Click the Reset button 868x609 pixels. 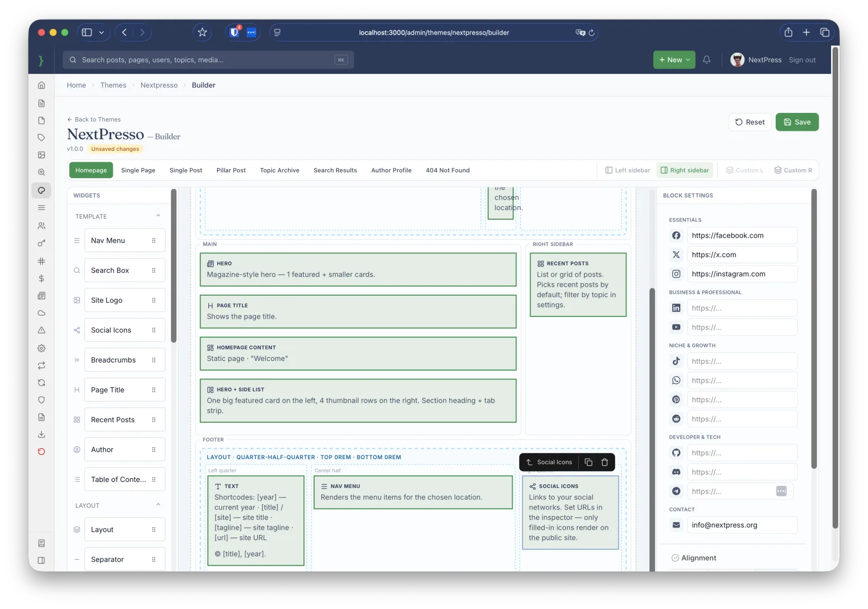click(x=750, y=122)
